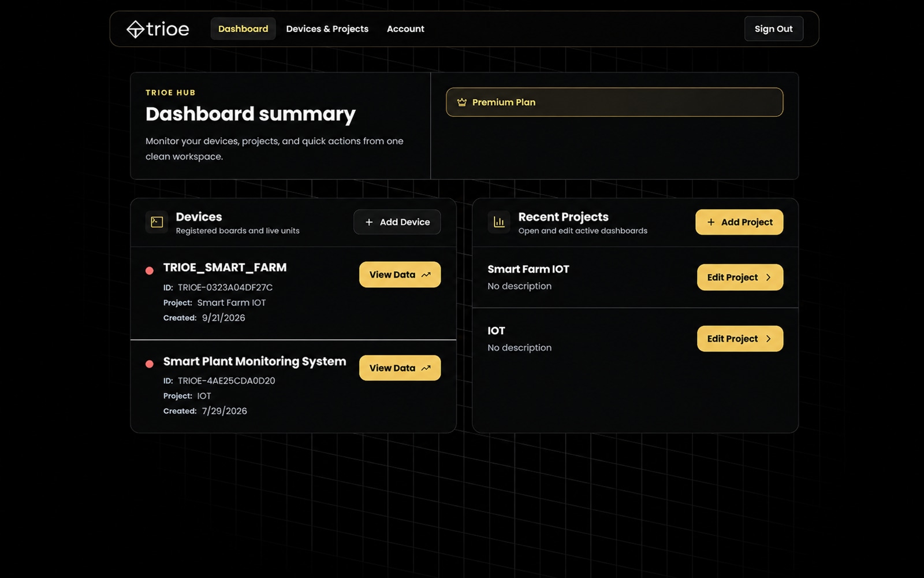This screenshot has width=924, height=578.
Task: Click trend arrow icon in TRIOE_SMART_FARM View Data
Action: pos(426,275)
